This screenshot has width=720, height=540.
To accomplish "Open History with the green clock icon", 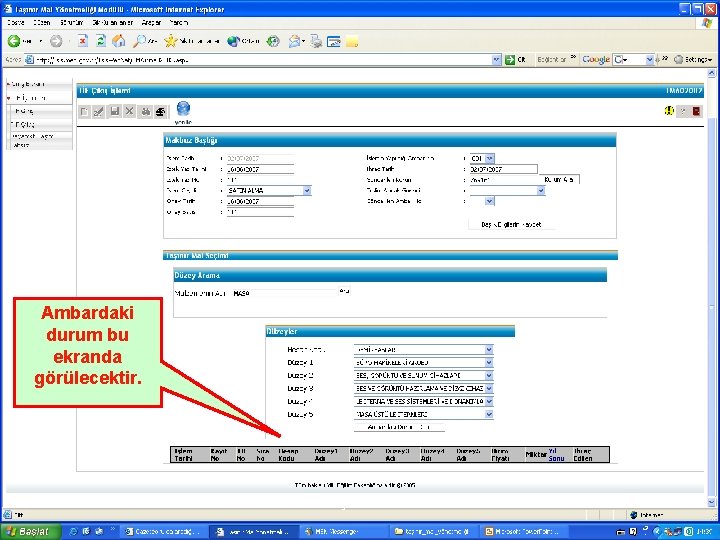I will (273, 41).
